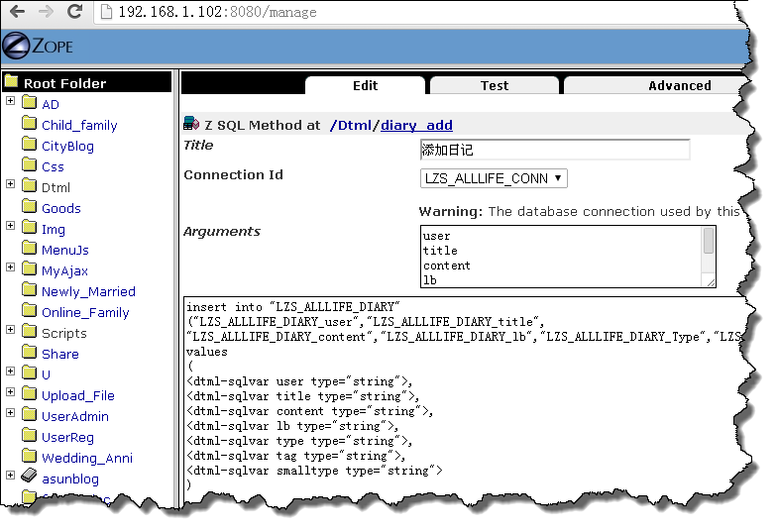Expand the U folder tree node
The width and height of the screenshot is (778, 532).
[11, 372]
